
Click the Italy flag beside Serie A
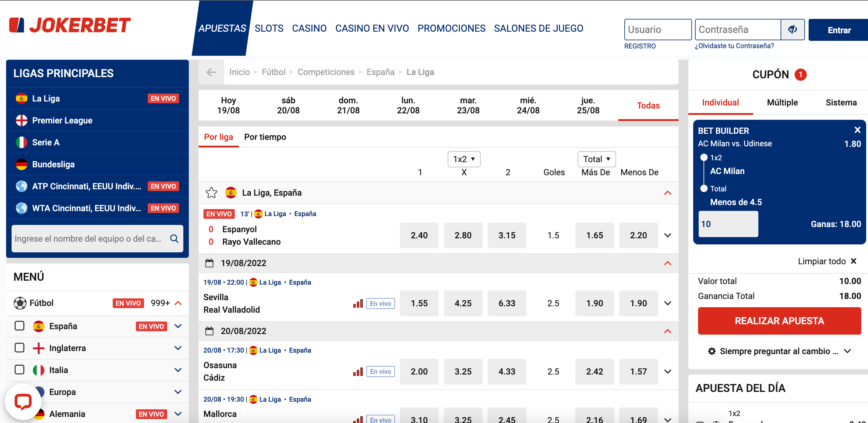[x=22, y=142]
